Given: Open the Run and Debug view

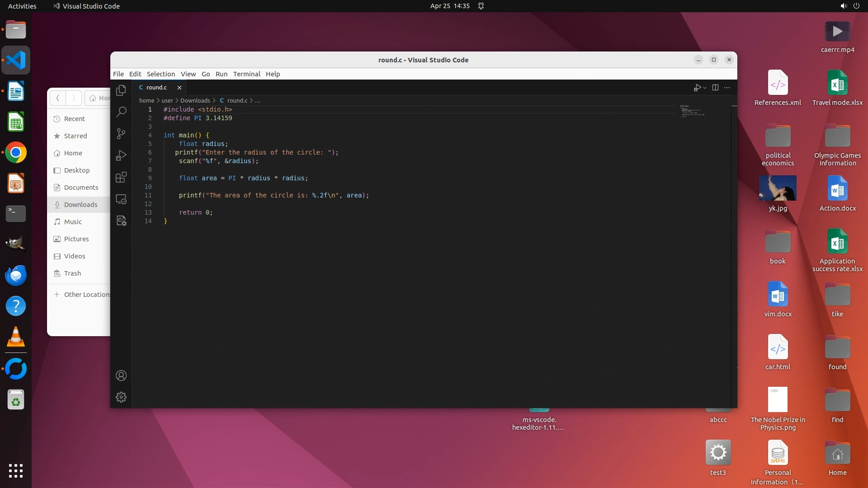Looking at the screenshot, I should coord(121,155).
